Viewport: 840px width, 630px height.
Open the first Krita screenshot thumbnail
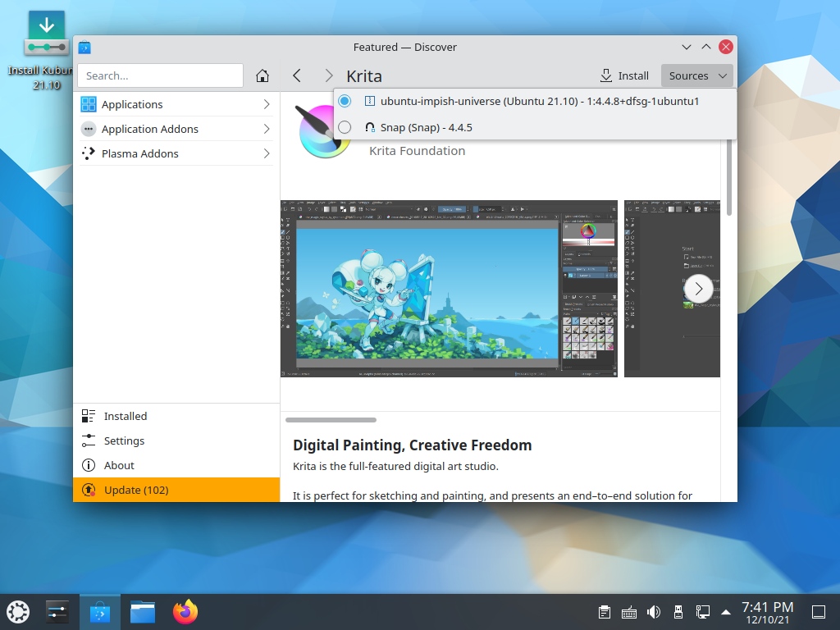click(449, 288)
